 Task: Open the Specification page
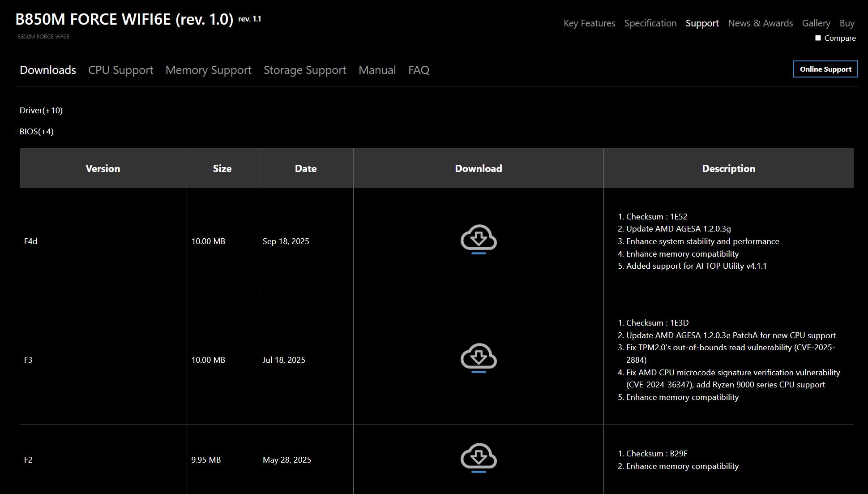pyautogui.click(x=650, y=23)
